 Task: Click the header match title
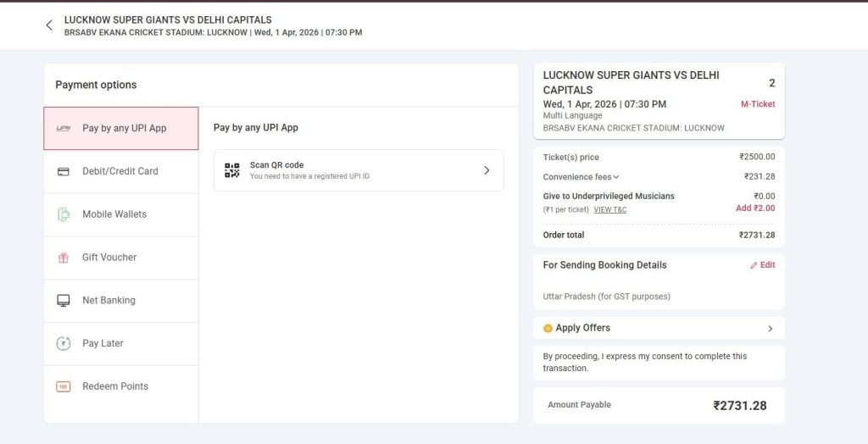pyautogui.click(x=168, y=20)
